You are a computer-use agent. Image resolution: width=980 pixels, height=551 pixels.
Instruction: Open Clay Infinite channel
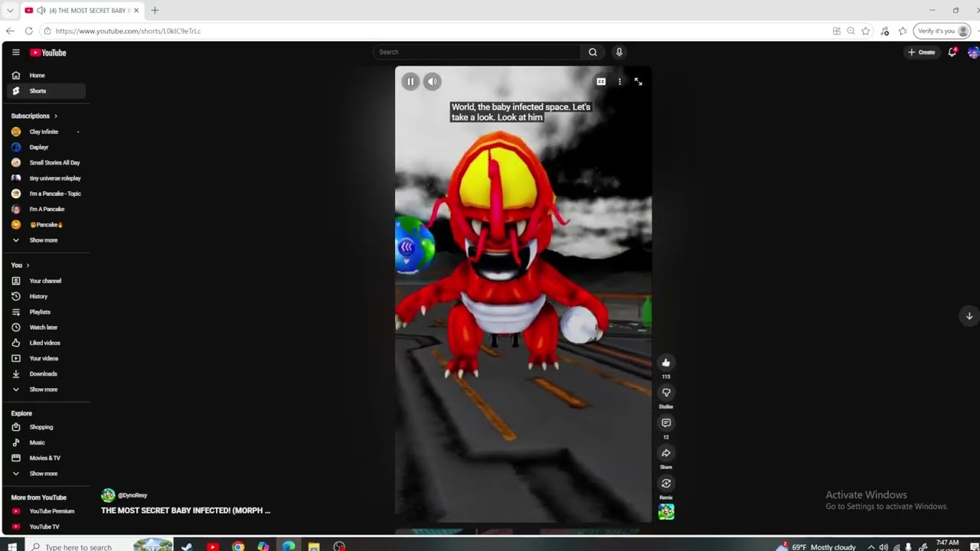[46, 132]
